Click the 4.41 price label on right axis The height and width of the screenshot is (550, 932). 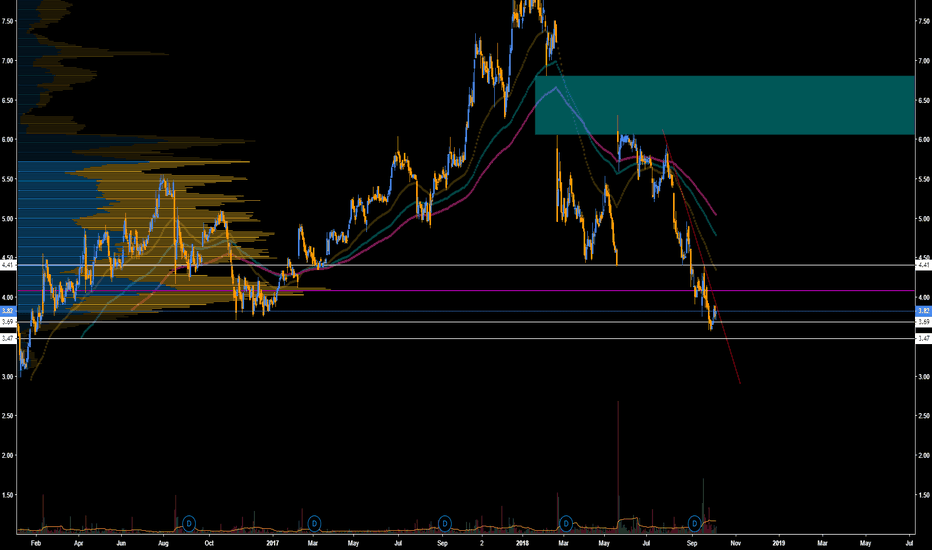click(x=923, y=265)
